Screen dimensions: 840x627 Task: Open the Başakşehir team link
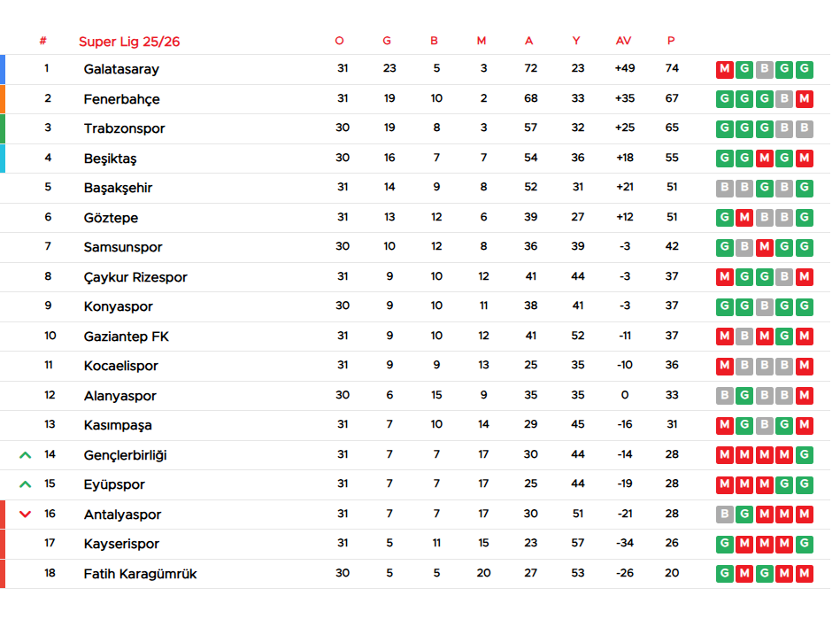pyautogui.click(x=118, y=188)
